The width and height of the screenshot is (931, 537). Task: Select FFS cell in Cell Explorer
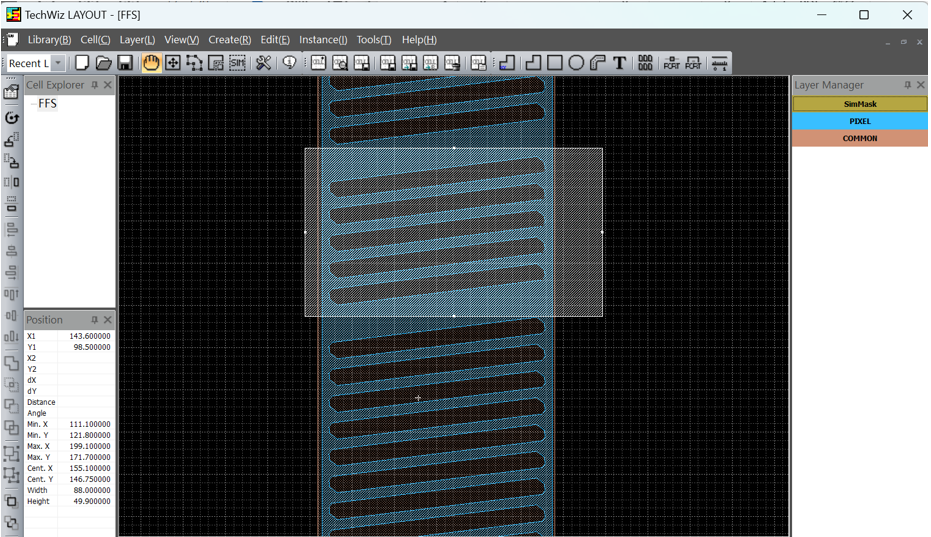47,104
